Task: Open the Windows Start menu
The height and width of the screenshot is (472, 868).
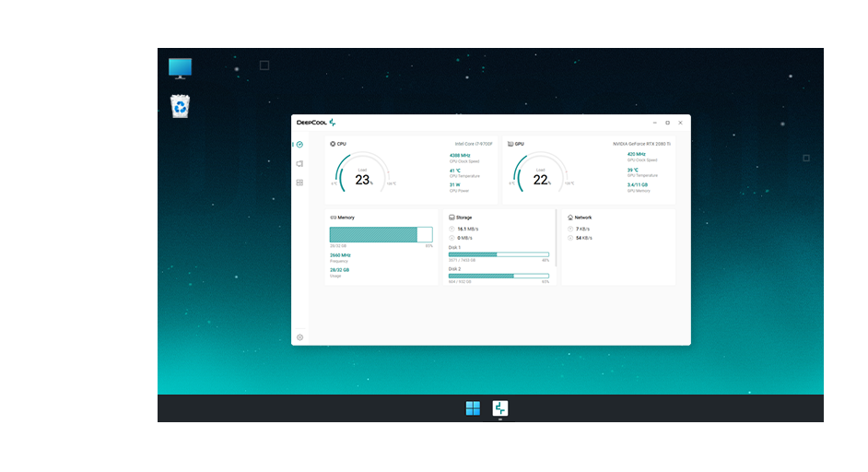Action: [473, 408]
